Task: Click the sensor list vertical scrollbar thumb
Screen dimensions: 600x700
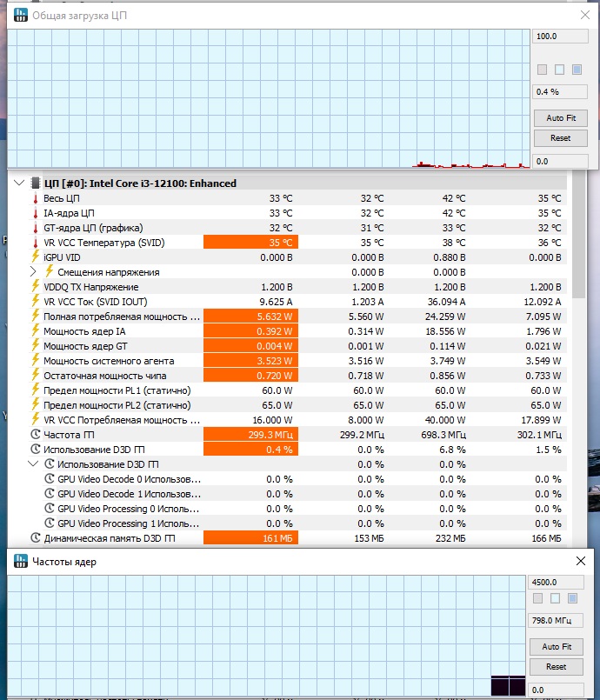Action: (x=579, y=236)
